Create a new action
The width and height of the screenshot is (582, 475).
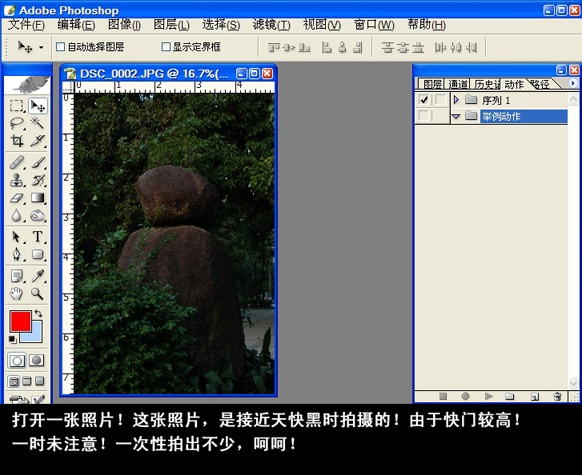tap(534, 396)
